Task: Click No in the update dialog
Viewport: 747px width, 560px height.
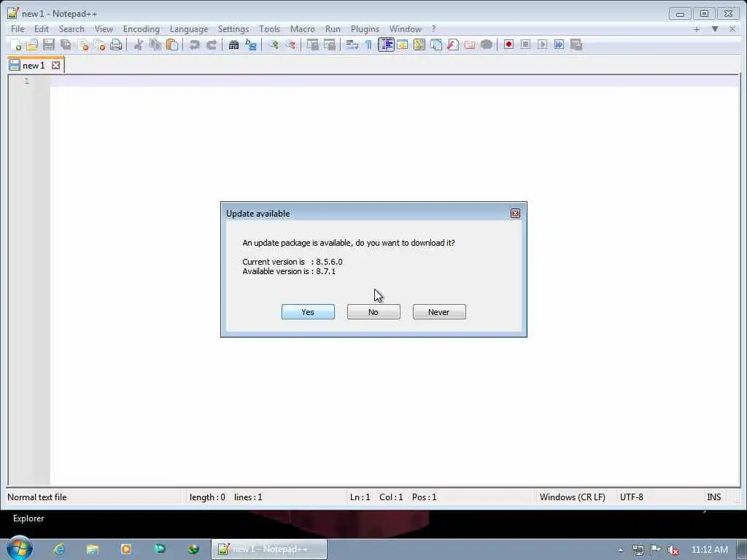Action: [373, 312]
